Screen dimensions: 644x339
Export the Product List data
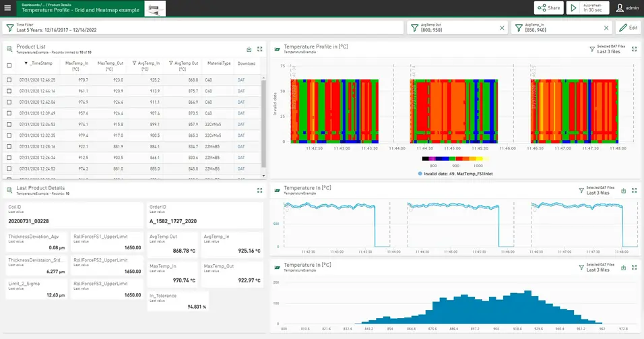point(249,49)
